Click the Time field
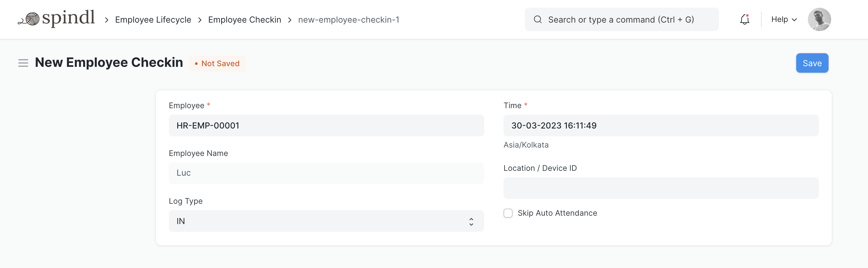Image resolution: width=868 pixels, height=268 pixels. point(660,125)
